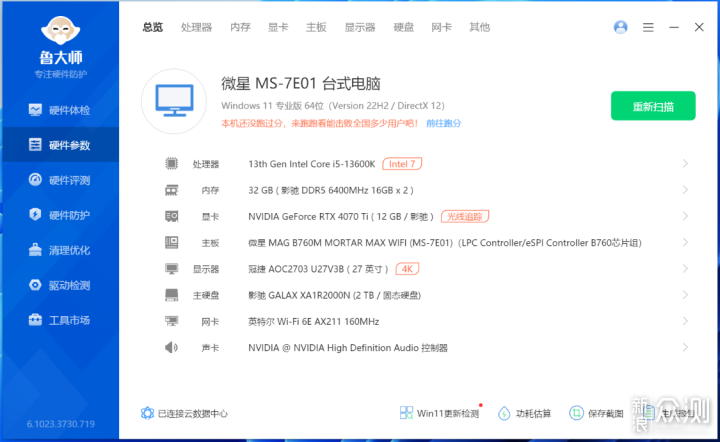The width and height of the screenshot is (720, 442).
Task: Click the 4K badge
Action: pyautogui.click(x=407, y=269)
